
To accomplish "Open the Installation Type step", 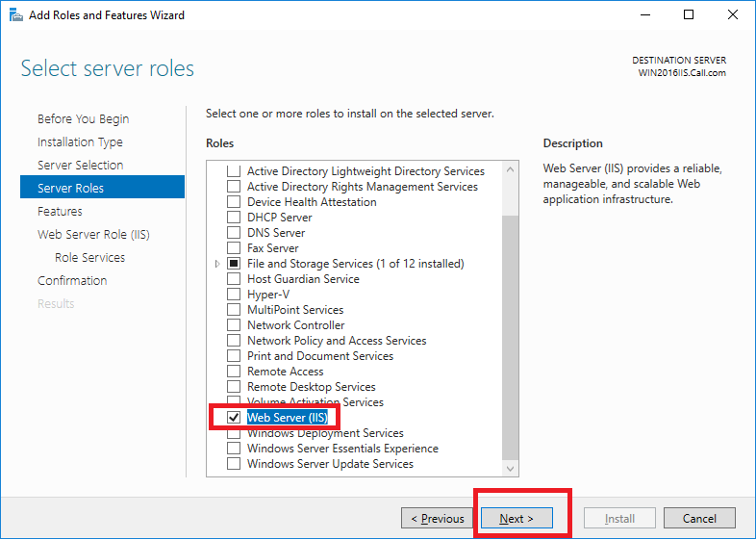I will [x=80, y=141].
